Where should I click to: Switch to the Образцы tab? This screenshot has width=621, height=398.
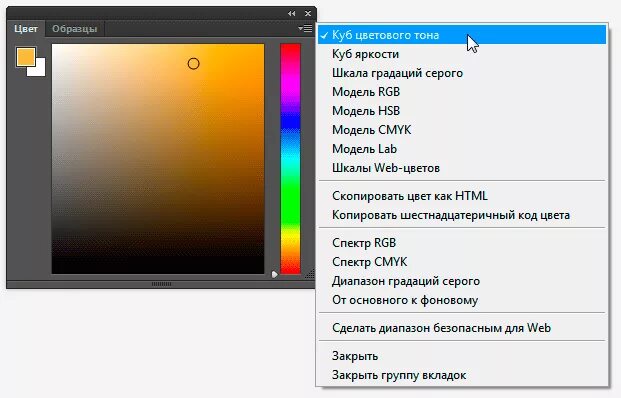click(74, 29)
